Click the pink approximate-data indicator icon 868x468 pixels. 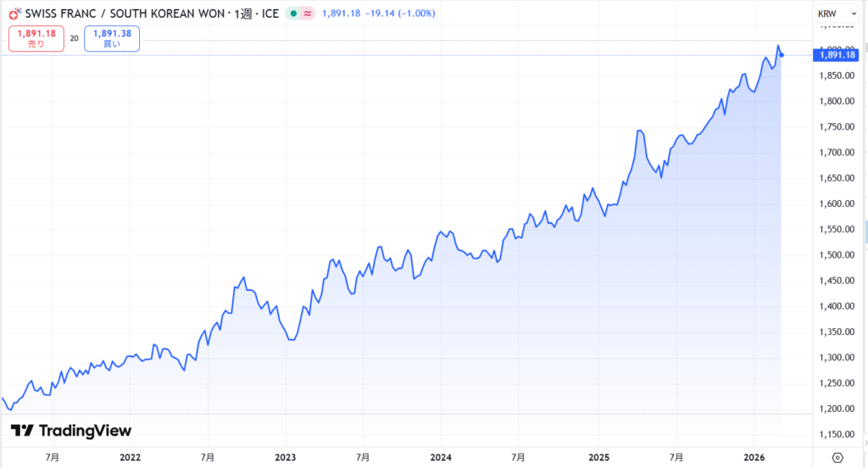point(307,14)
